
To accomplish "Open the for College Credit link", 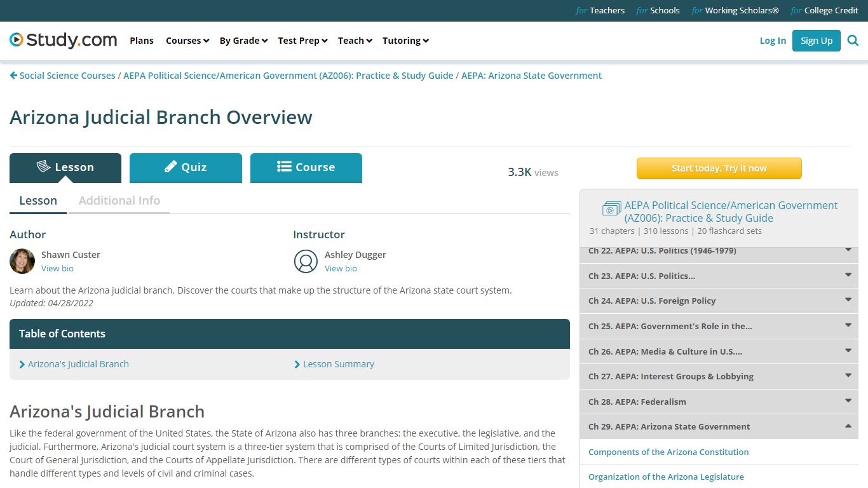I will pyautogui.click(x=824, y=10).
